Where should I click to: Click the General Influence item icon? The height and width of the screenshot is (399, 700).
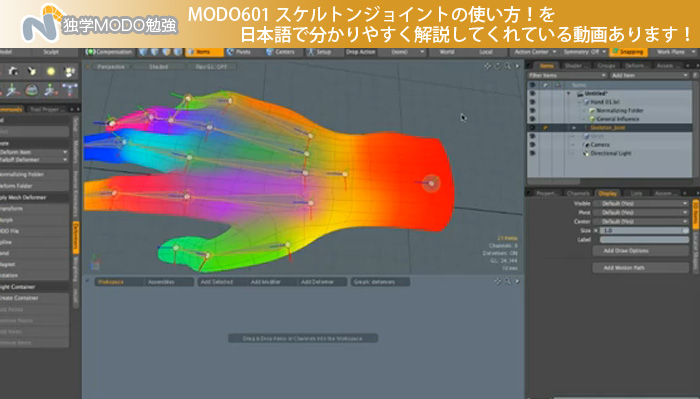point(592,119)
